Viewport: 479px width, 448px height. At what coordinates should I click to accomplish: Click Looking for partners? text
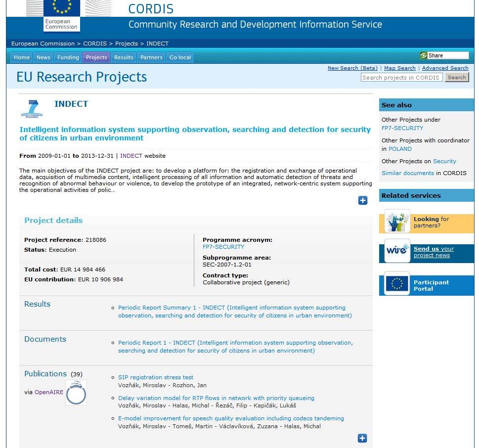pyautogui.click(x=431, y=222)
